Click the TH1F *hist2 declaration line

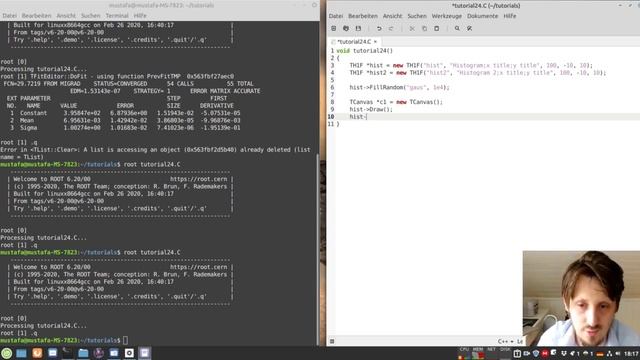(478, 73)
